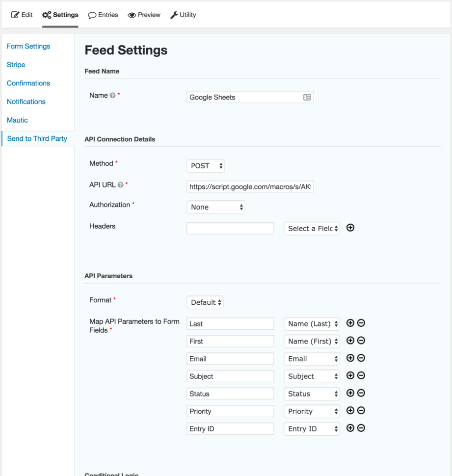The image size is (452, 476).
Task: Remove the Subject mapping row
Action: (x=361, y=375)
